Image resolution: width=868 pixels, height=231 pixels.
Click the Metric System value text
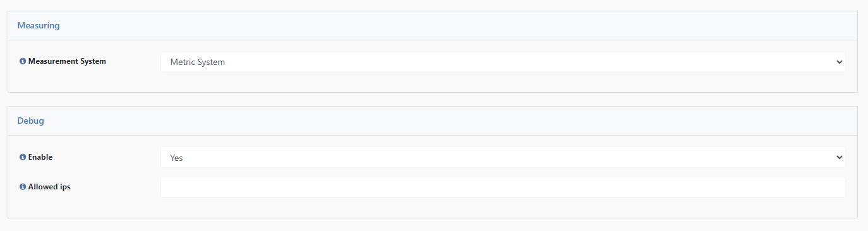pos(198,62)
